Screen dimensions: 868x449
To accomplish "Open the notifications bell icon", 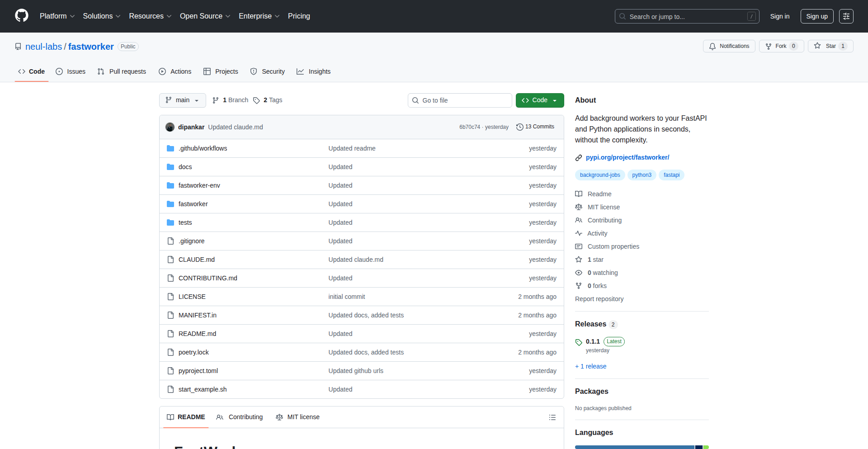I will pyautogui.click(x=712, y=46).
